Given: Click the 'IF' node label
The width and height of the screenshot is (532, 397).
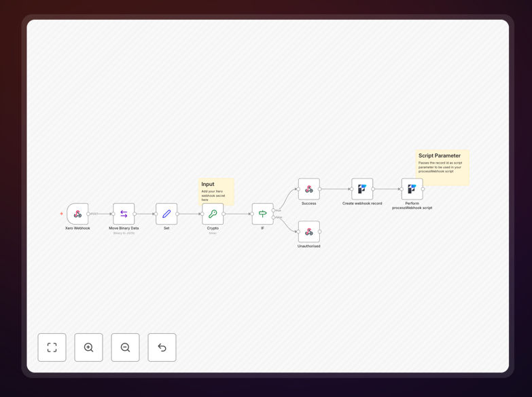Looking at the screenshot, I should tap(263, 228).
